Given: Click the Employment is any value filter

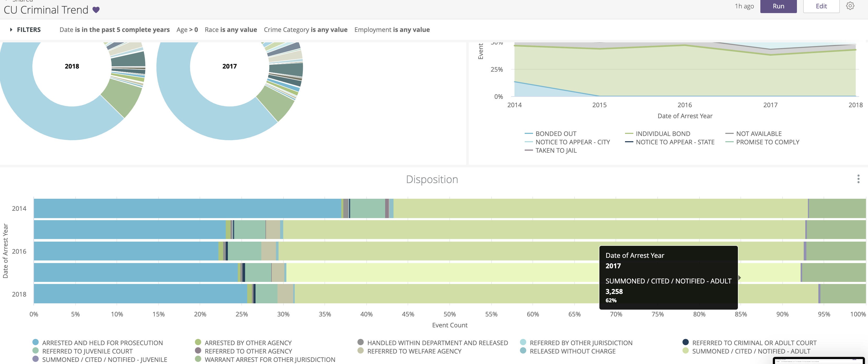Looking at the screenshot, I should (392, 30).
